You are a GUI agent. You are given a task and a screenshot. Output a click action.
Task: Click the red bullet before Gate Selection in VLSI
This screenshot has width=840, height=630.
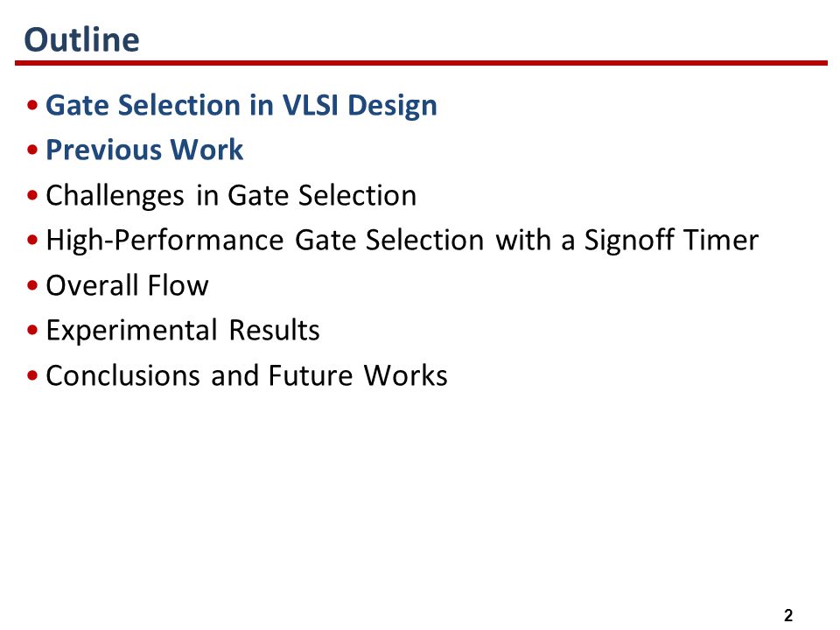[x=32, y=105]
